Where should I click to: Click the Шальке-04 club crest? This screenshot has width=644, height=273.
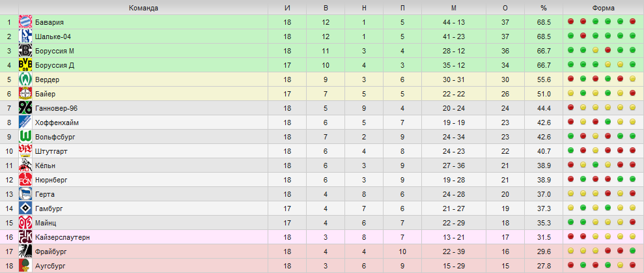pyautogui.click(x=25, y=36)
